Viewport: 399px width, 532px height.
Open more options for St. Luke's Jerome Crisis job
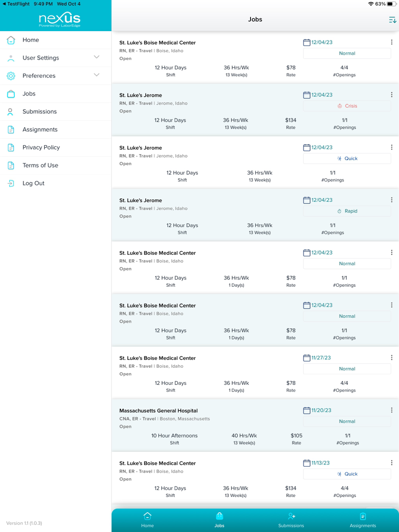[x=391, y=95]
